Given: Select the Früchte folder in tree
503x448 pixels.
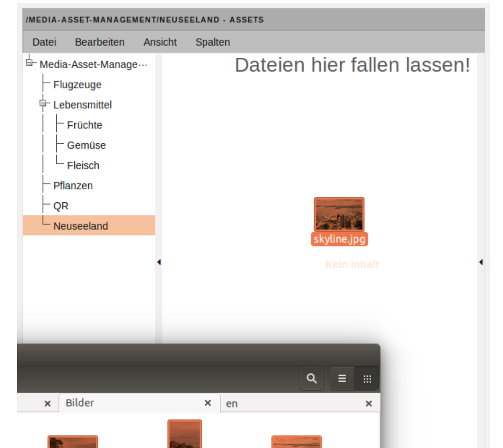Looking at the screenshot, I should (x=84, y=125).
